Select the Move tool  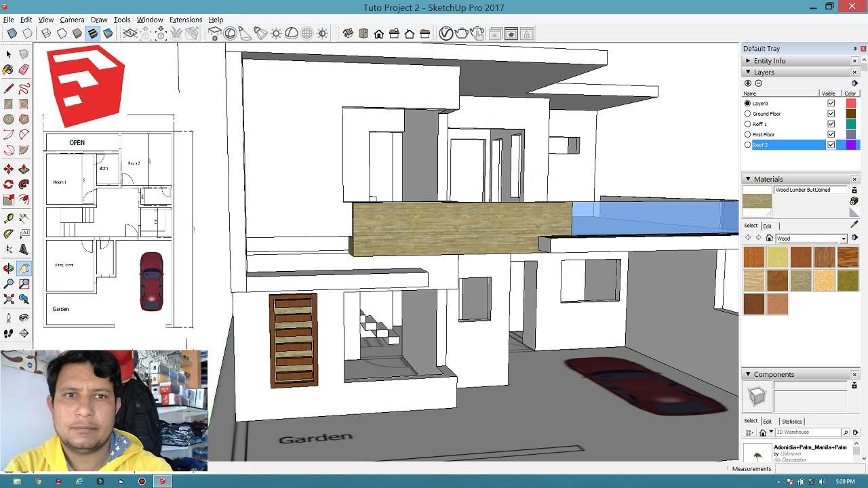click(8, 169)
